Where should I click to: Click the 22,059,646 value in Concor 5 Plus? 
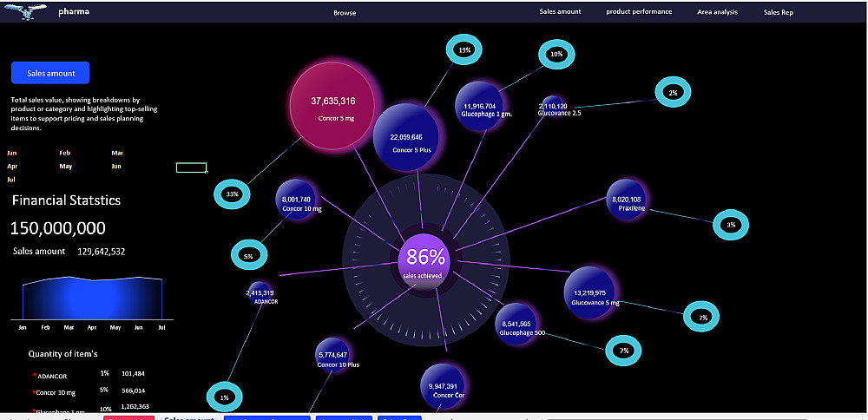pyautogui.click(x=406, y=137)
